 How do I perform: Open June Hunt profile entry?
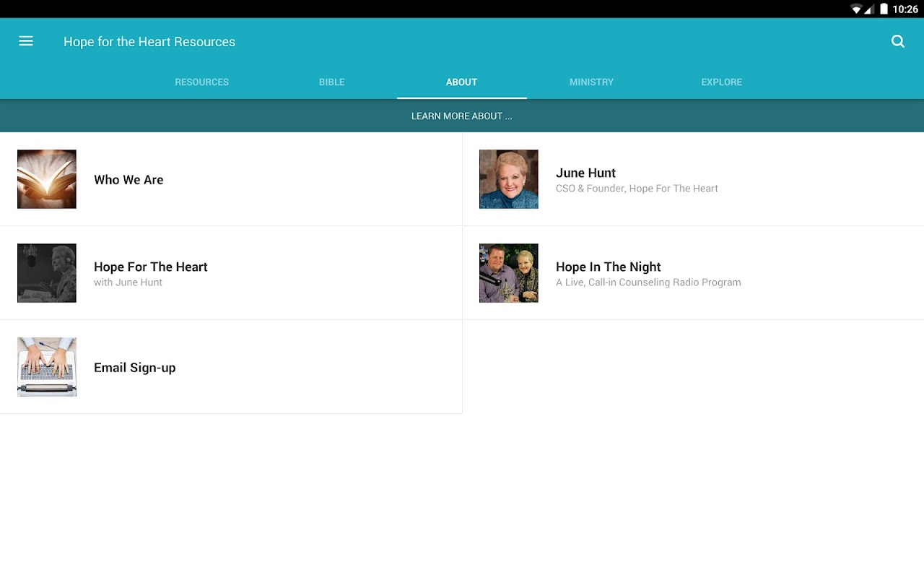pyautogui.click(x=693, y=179)
